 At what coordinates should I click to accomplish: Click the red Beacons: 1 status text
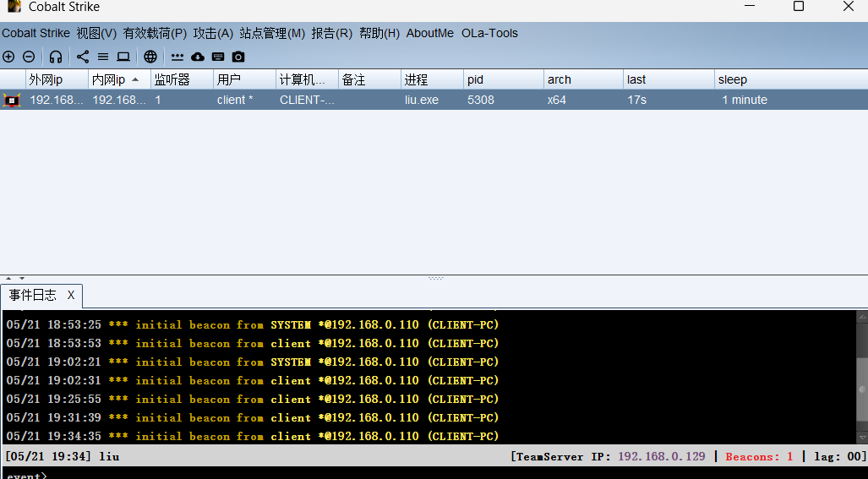pos(760,457)
